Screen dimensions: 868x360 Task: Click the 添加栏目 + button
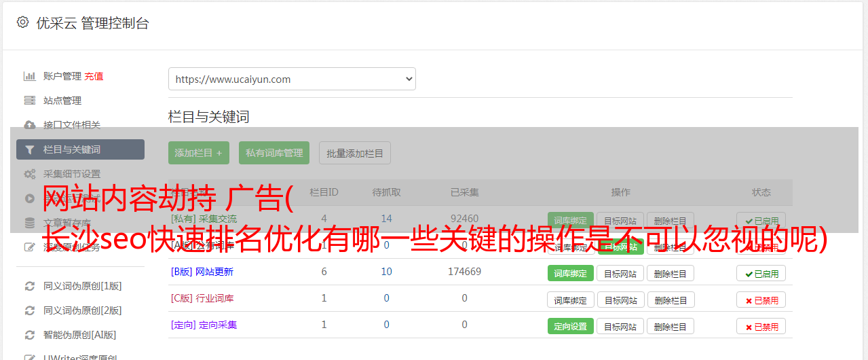tap(199, 153)
